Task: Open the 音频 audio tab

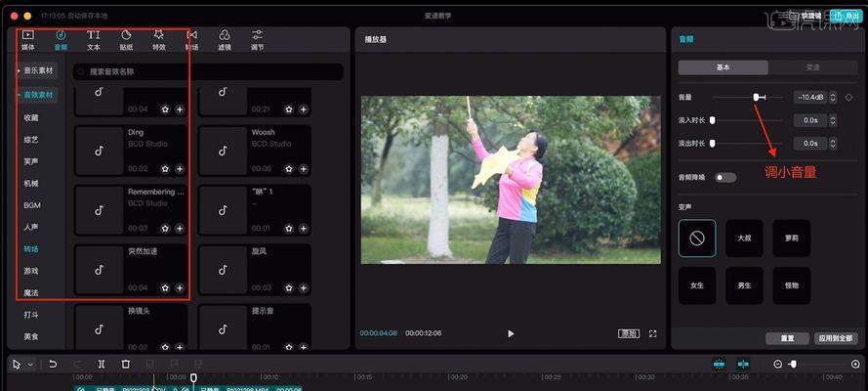Action: click(x=61, y=40)
